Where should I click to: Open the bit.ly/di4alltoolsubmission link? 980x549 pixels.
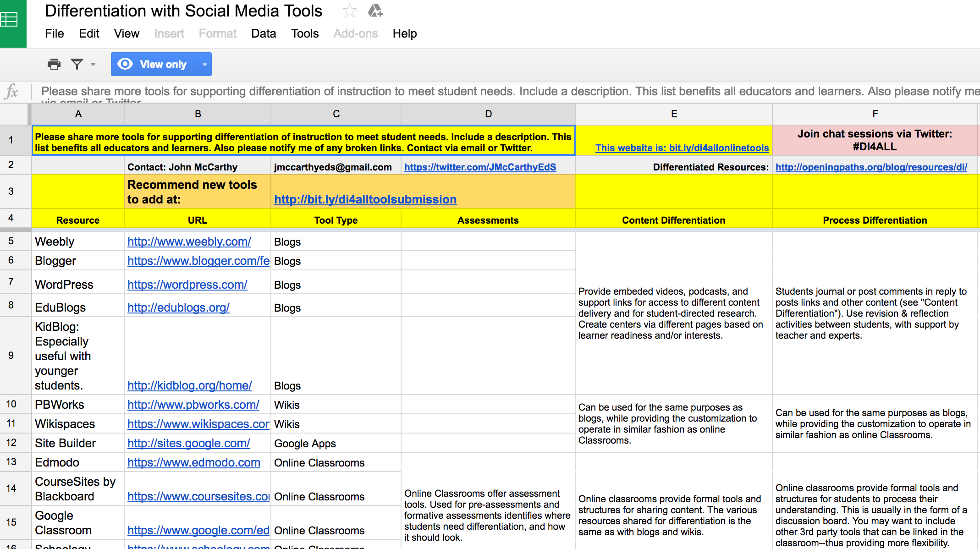365,199
